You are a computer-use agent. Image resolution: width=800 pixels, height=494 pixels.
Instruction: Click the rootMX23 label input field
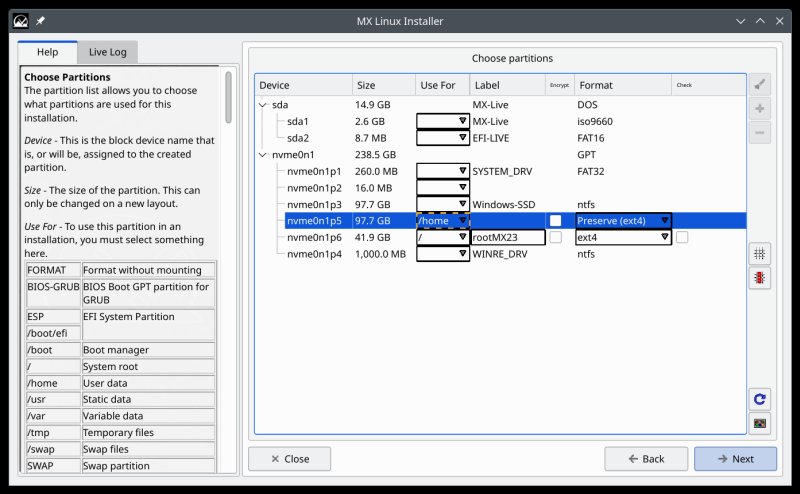coord(508,238)
